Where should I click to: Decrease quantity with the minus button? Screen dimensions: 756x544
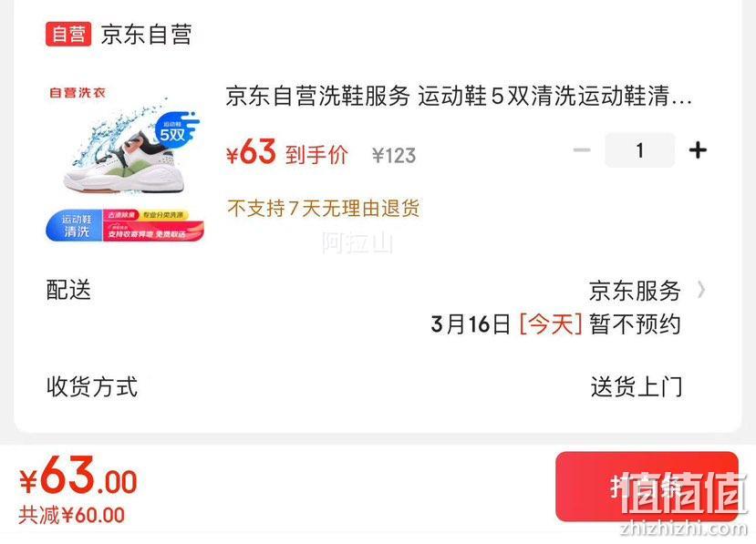click(582, 150)
